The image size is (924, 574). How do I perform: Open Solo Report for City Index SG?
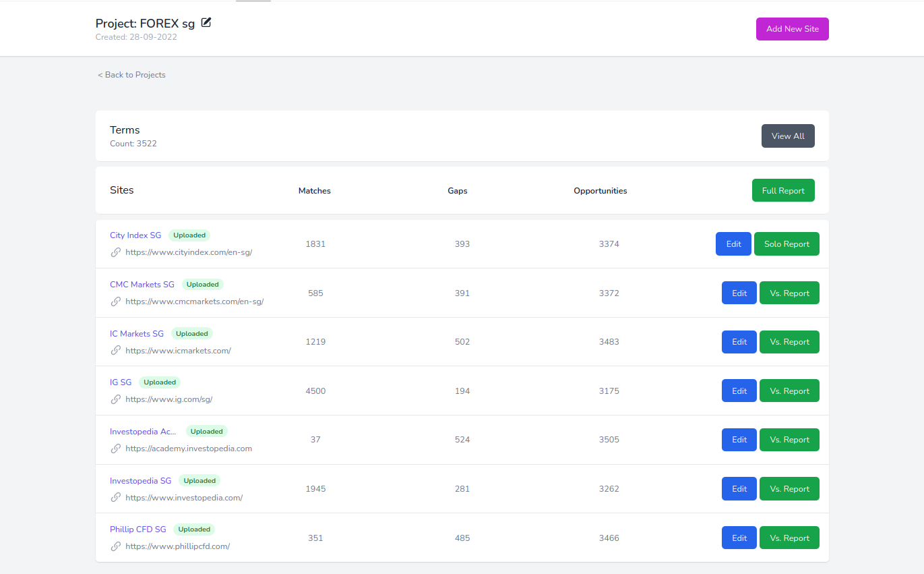787,244
